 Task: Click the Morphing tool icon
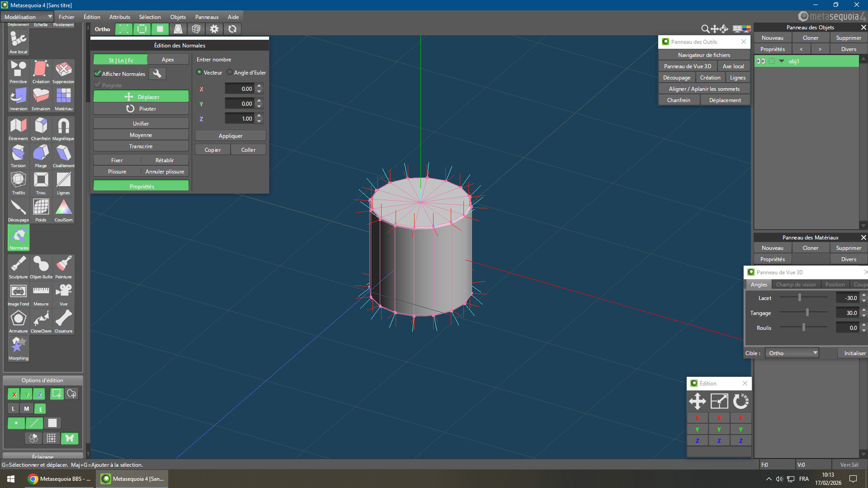pyautogui.click(x=18, y=346)
